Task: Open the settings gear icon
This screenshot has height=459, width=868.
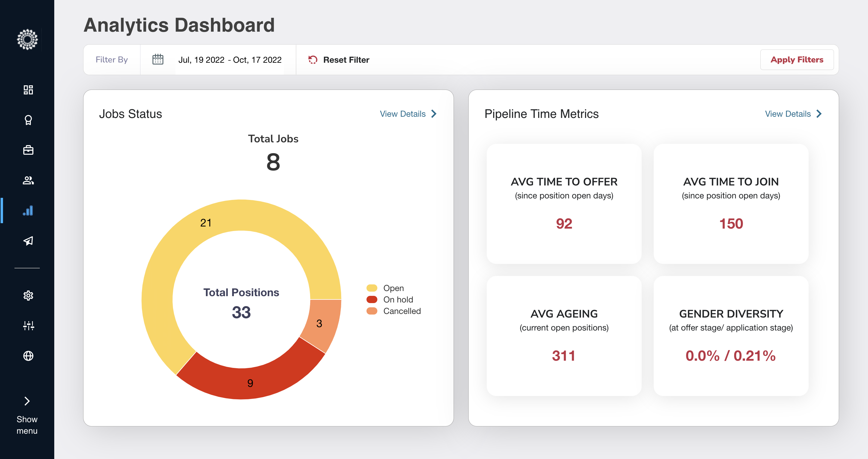Action: click(28, 296)
